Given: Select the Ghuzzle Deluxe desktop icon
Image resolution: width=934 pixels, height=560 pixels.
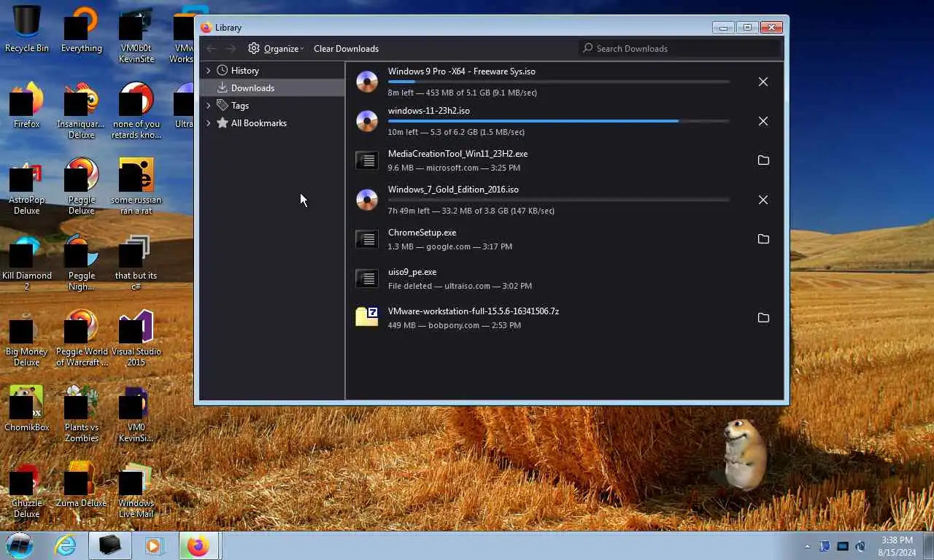Looking at the screenshot, I should (x=27, y=489).
